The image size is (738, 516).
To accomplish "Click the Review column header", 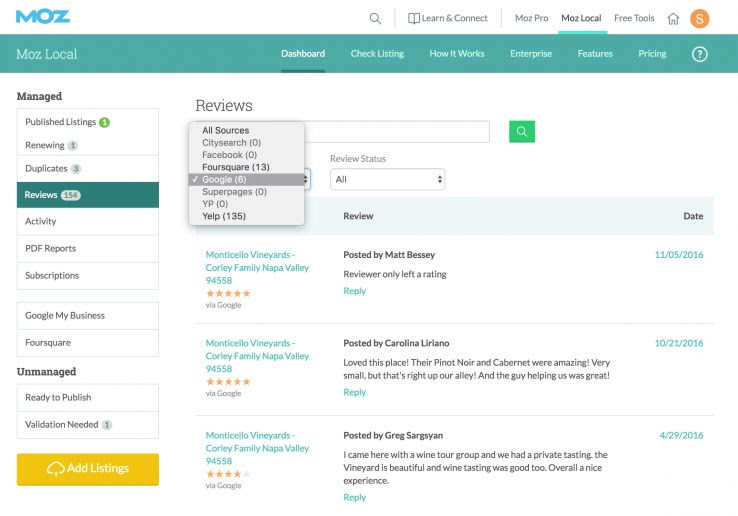I will click(358, 216).
